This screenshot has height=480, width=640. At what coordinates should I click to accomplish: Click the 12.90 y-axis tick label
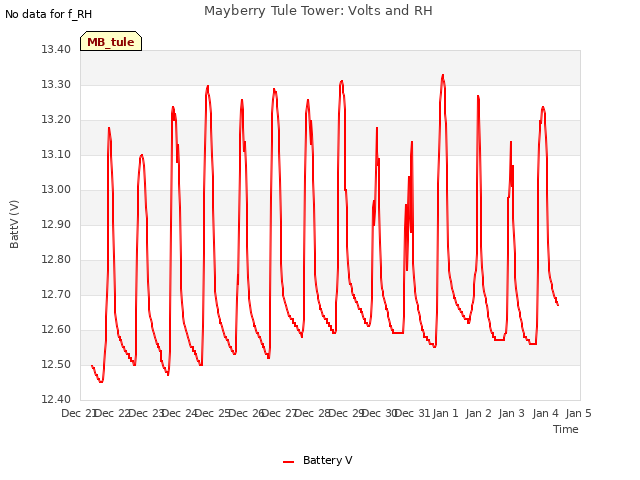coord(56,224)
